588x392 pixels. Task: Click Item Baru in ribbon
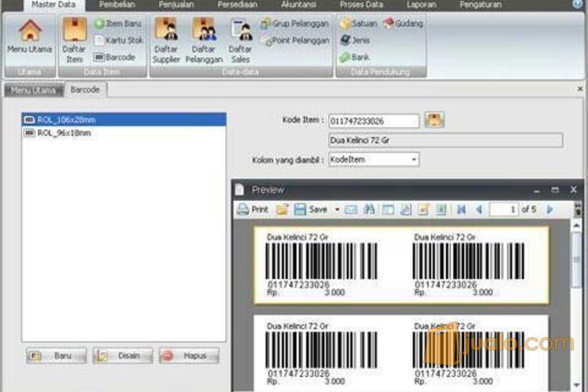click(118, 24)
